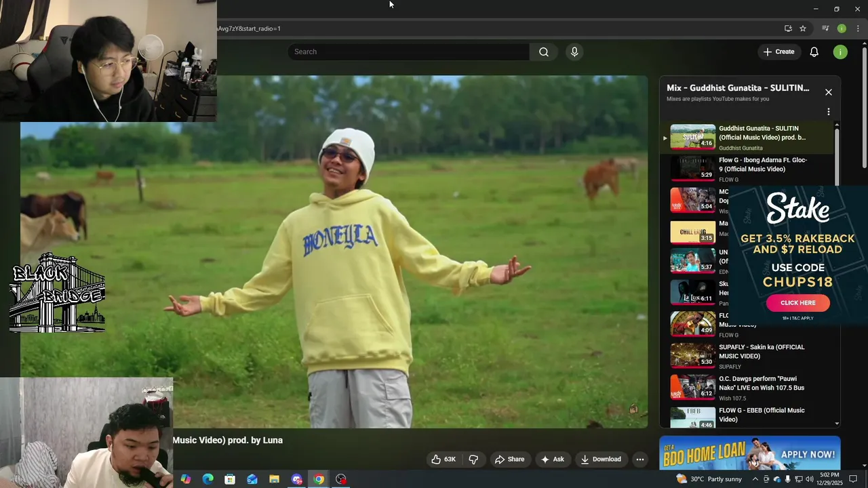This screenshot has width=868, height=488.
Task: Click the playlist scrollbar down arrow
Action: [x=837, y=424]
